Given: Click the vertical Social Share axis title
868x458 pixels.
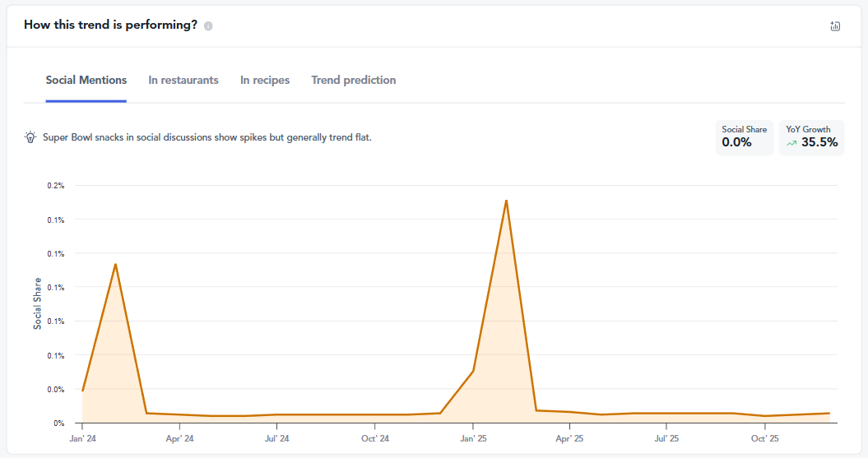Looking at the screenshot, I should click(x=38, y=303).
